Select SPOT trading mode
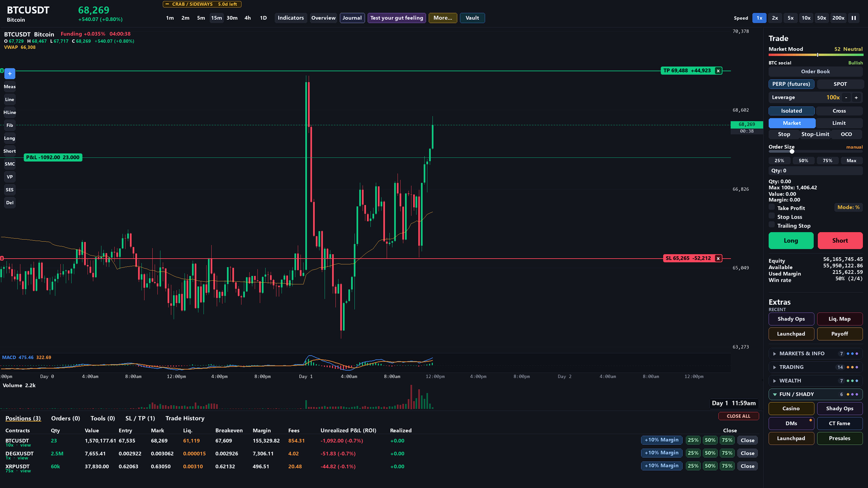 (x=840, y=84)
